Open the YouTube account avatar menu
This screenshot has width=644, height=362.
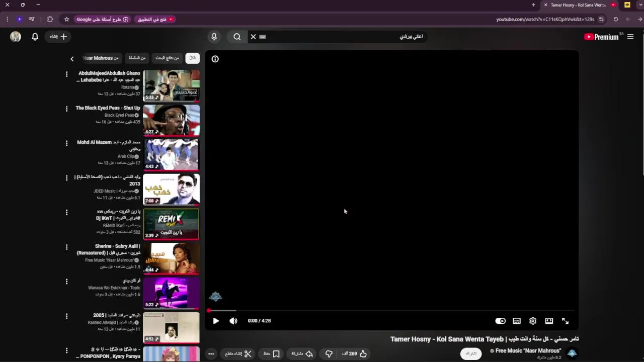(16, 37)
